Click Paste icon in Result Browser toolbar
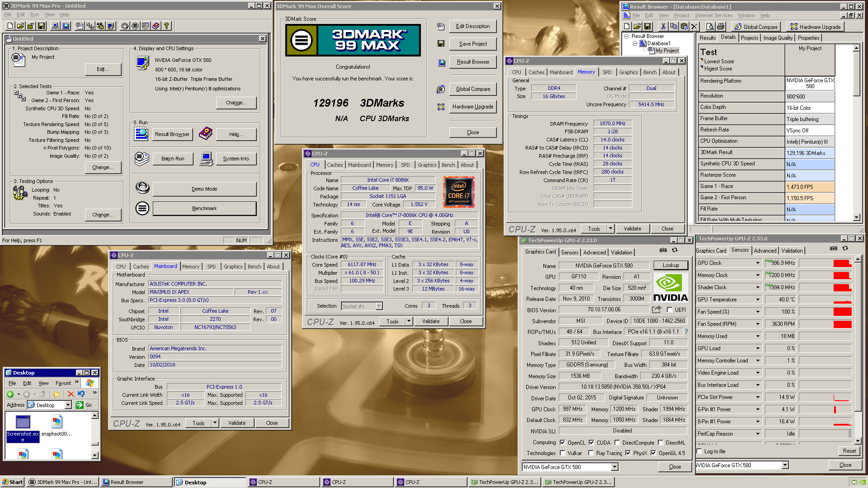Screen dimensions: 868x488 684,27
